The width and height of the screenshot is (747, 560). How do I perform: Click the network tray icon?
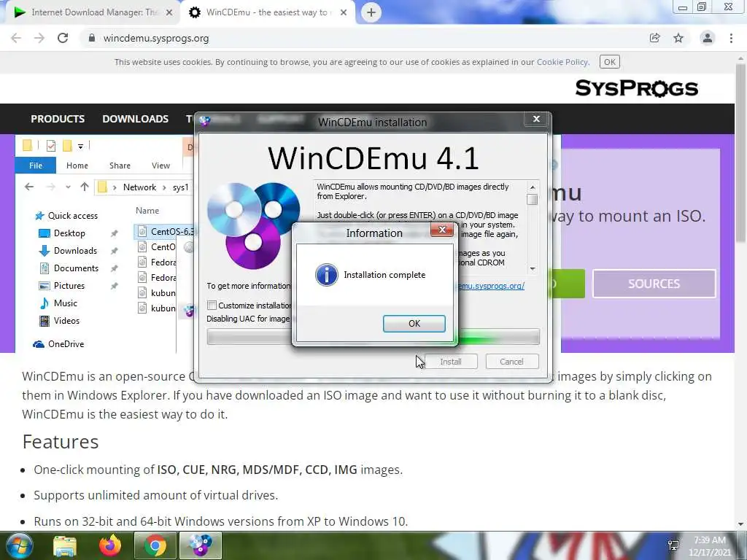[x=673, y=545]
